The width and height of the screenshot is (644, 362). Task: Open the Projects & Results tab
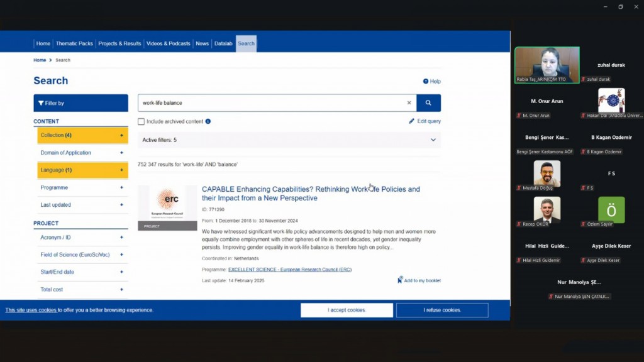click(119, 43)
